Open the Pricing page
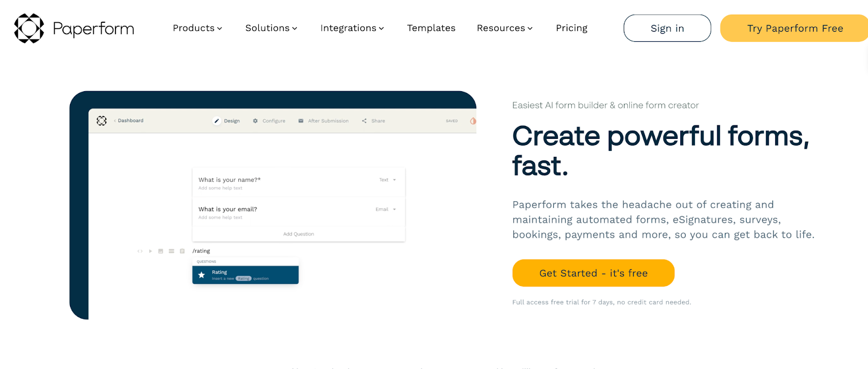Image resolution: width=868 pixels, height=369 pixels. [x=571, y=28]
